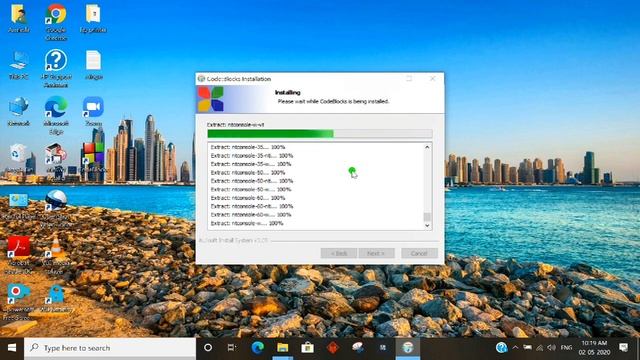The width and height of the screenshot is (640, 360).
Task: Show hidden system tray icons
Action: click(x=515, y=348)
